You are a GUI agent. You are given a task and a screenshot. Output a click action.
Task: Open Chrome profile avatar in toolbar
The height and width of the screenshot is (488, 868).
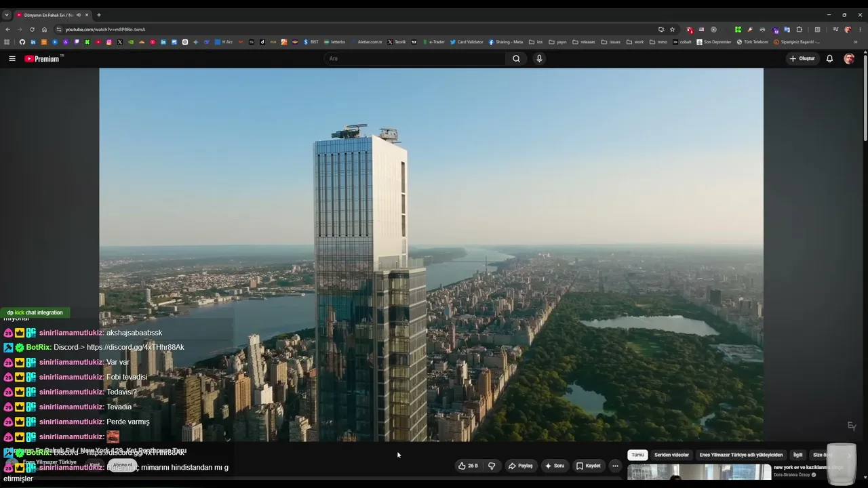848,29
